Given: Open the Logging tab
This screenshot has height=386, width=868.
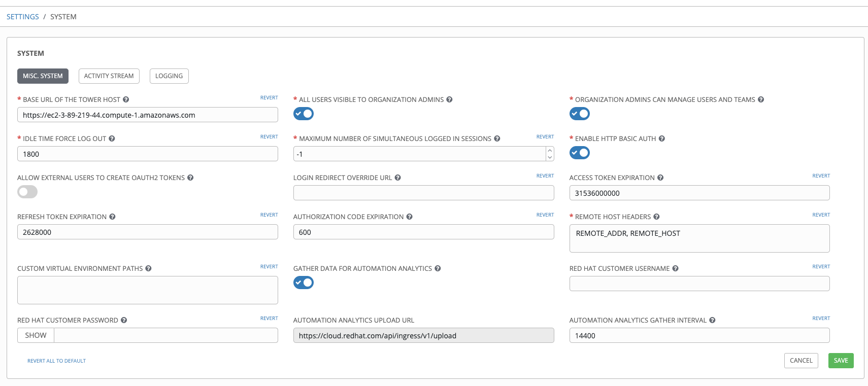Looking at the screenshot, I should (x=169, y=76).
